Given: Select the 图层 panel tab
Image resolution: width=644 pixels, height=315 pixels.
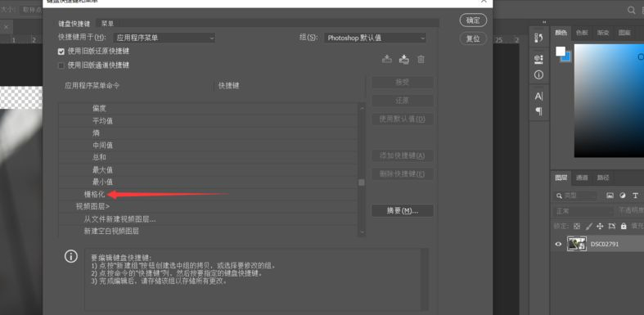Looking at the screenshot, I should [x=561, y=178].
